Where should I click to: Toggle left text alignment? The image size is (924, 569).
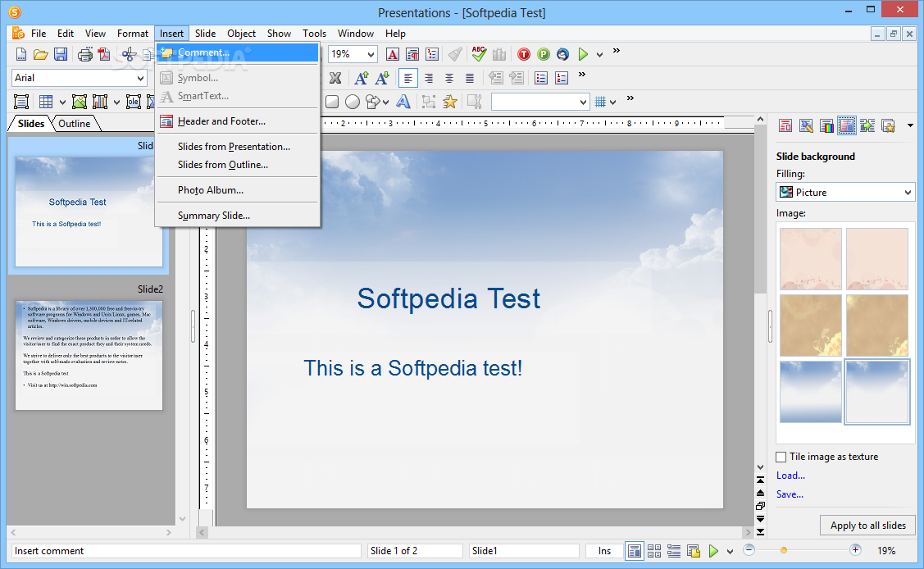(x=407, y=78)
